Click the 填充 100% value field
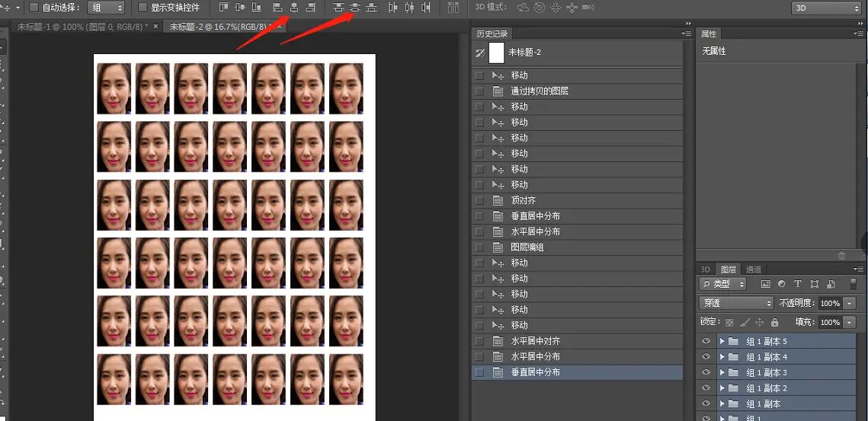Screen dimensions: 868x421 pos(830,322)
